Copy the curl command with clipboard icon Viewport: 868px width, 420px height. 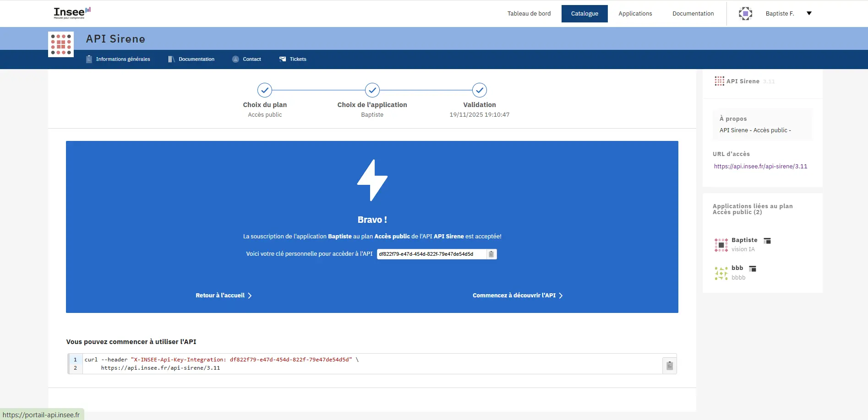point(670,365)
